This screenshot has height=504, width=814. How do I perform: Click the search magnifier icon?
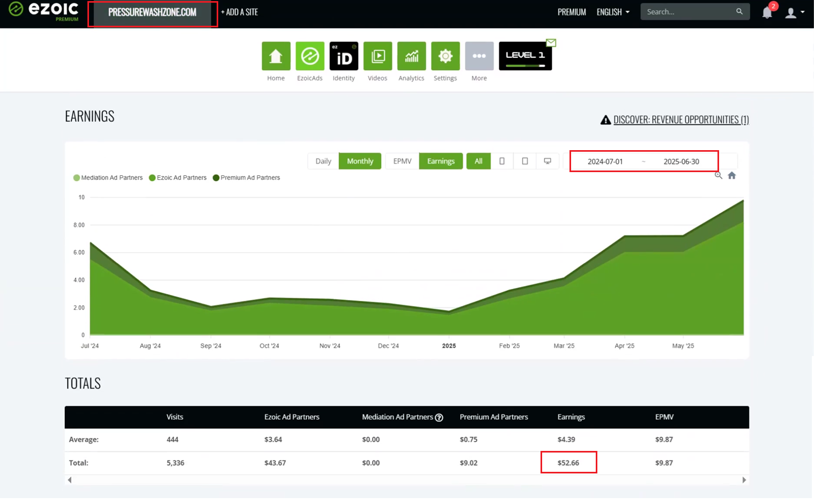click(x=739, y=11)
